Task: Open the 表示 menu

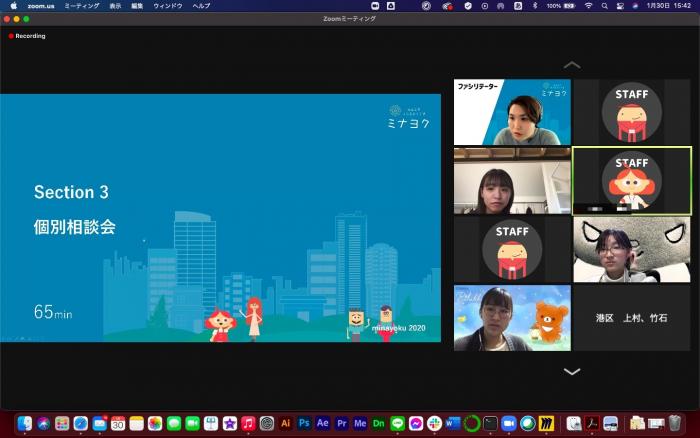Action: click(115, 6)
